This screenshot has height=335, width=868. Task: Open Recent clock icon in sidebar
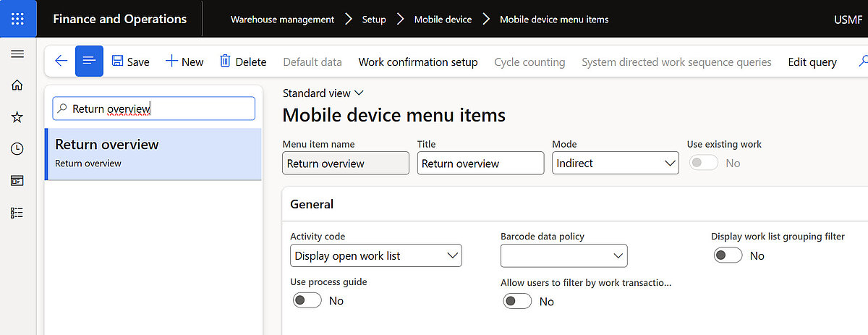click(17, 149)
